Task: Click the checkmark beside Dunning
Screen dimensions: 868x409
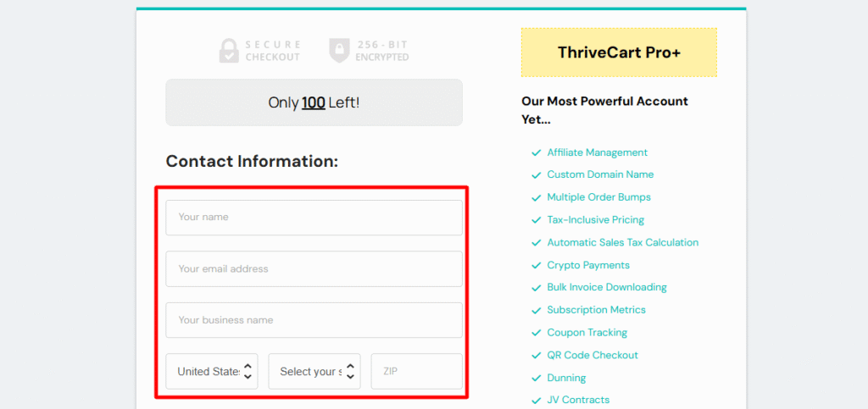Action: [536, 379]
